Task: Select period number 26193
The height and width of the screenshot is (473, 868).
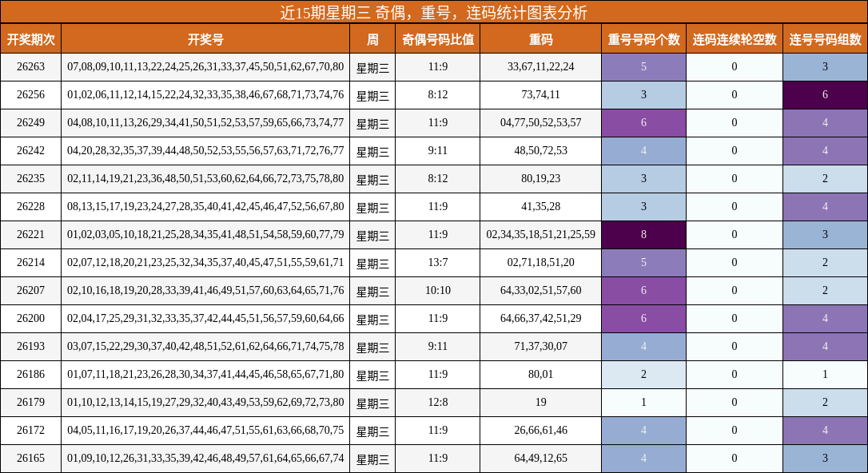Action: 30,346
